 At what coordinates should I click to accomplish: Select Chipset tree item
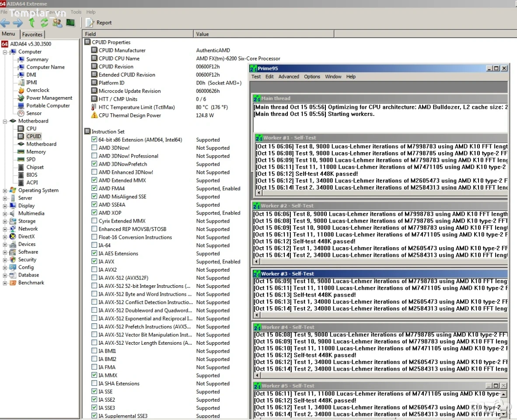pyautogui.click(x=35, y=167)
